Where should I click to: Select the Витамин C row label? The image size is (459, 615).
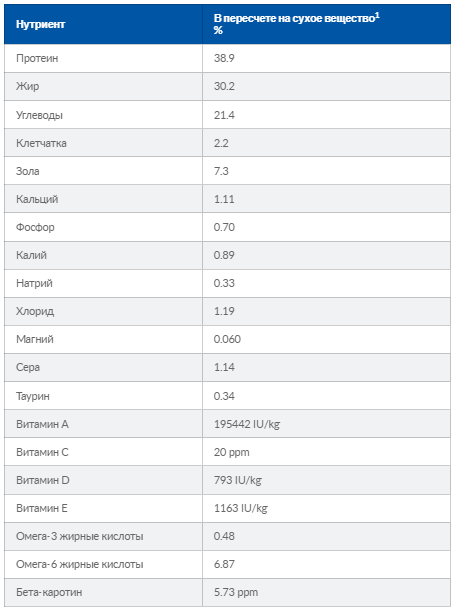42,452
